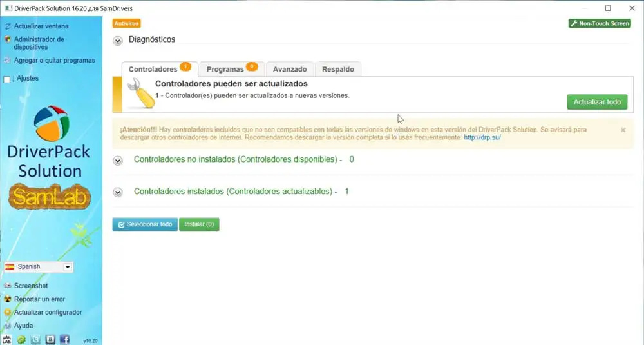Image resolution: width=644 pixels, height=345 pixels.
Task: Open the http://drp.su/ link
Action: tap(482, 137)
